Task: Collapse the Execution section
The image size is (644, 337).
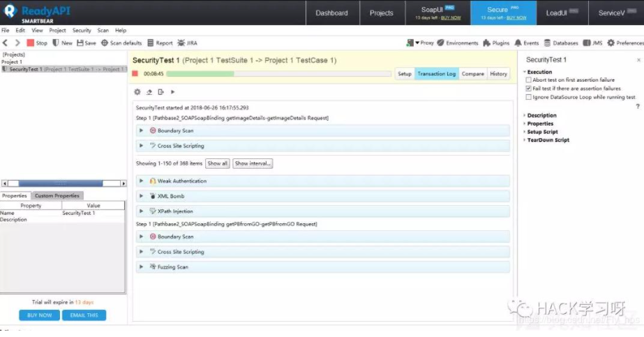Action: click(x=525, y=72)
